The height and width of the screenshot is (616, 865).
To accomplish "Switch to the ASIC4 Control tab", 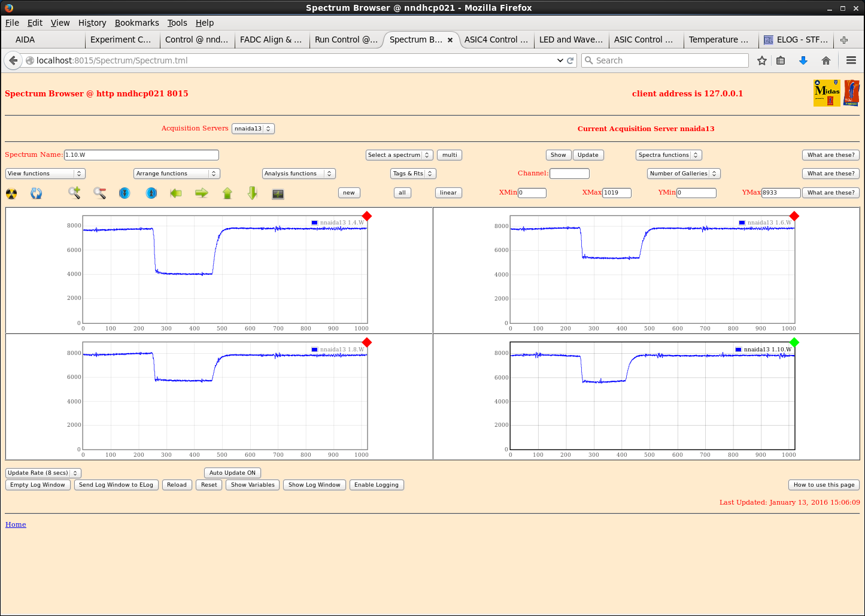I will [496, 40].
